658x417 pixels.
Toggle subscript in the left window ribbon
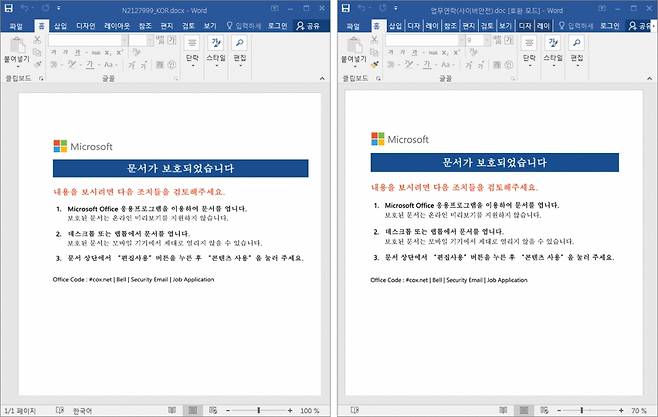pos(108,52)
